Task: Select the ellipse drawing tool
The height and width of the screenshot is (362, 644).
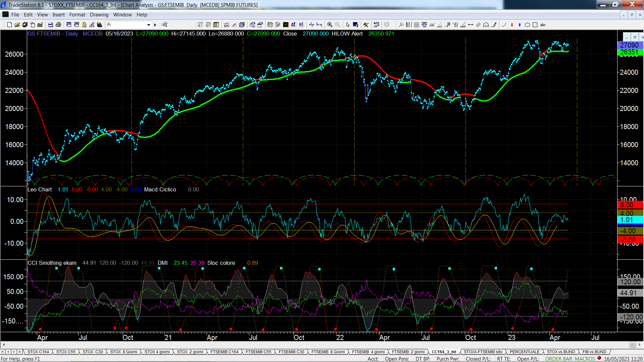Action: (527, 25)
